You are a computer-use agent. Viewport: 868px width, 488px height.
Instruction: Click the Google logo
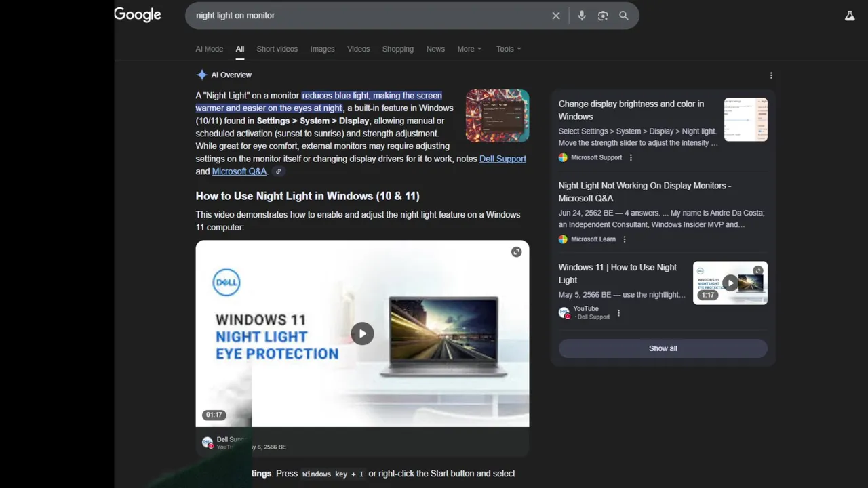point(138,15)
